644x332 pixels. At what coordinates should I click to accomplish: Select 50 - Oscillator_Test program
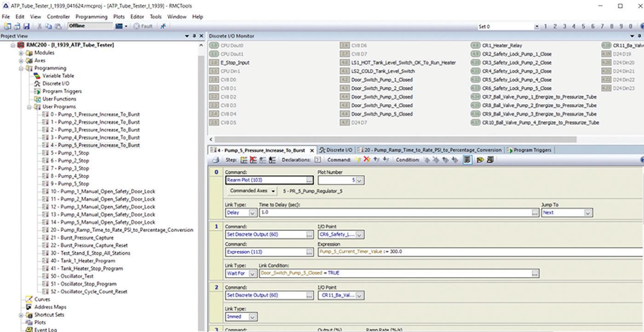pos(72,276)
